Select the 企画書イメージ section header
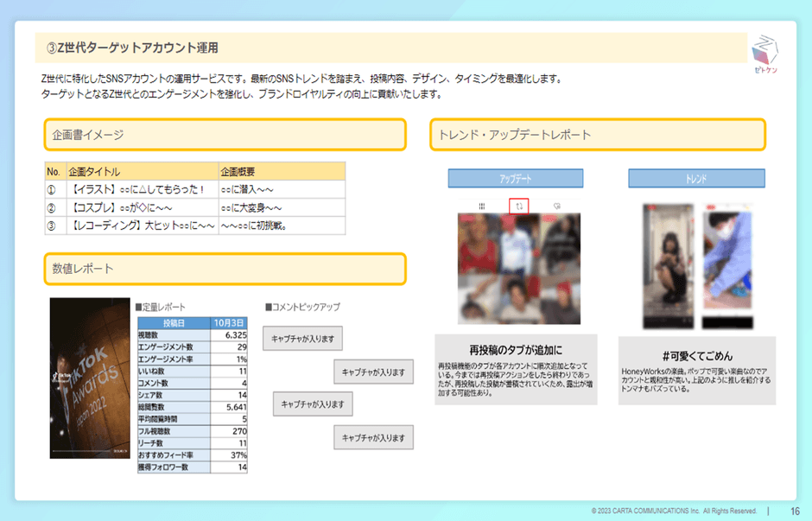Screen dimensions: 812x521 click(x=225, y=135)
